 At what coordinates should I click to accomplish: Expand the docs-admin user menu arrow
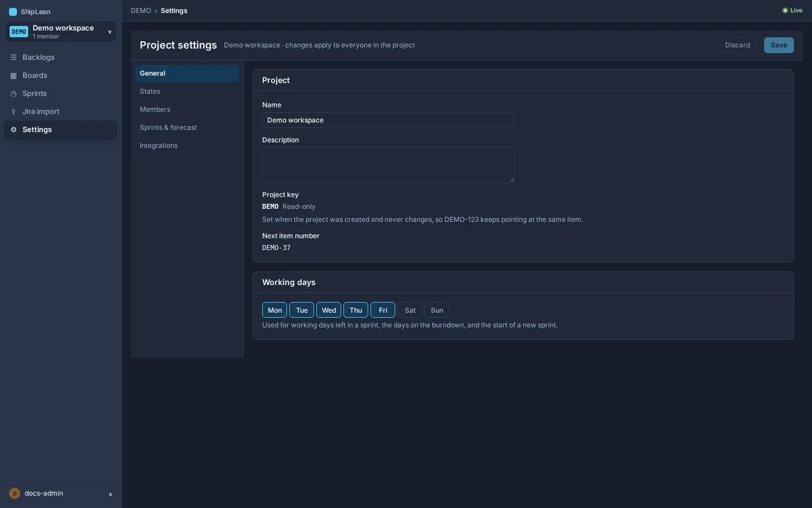point(111,494)
